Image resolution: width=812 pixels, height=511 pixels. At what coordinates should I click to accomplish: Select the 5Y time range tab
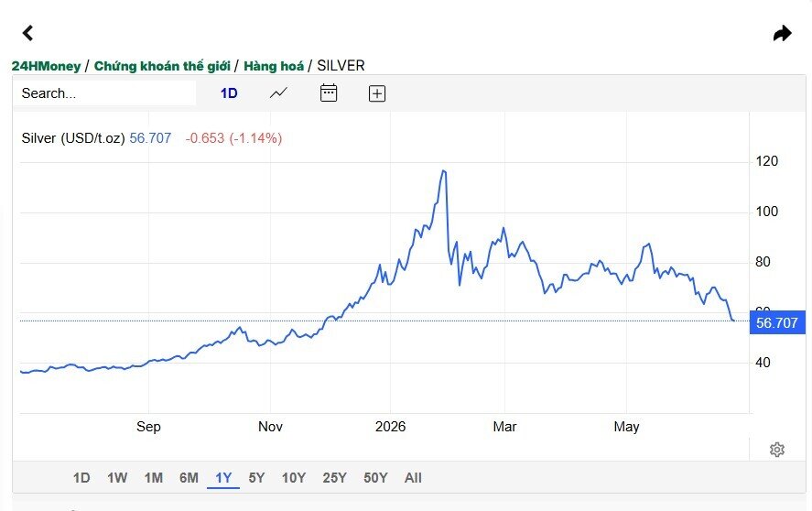256,477
